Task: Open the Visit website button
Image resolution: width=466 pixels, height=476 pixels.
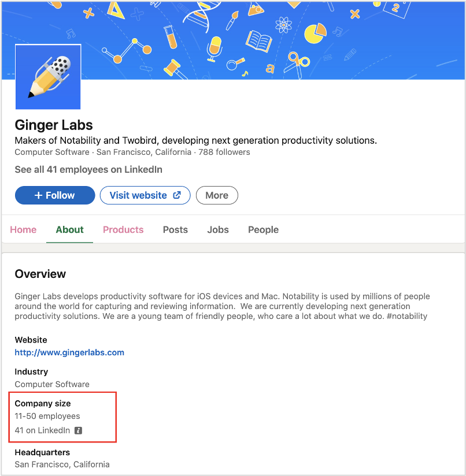Action: coord(145,195)
